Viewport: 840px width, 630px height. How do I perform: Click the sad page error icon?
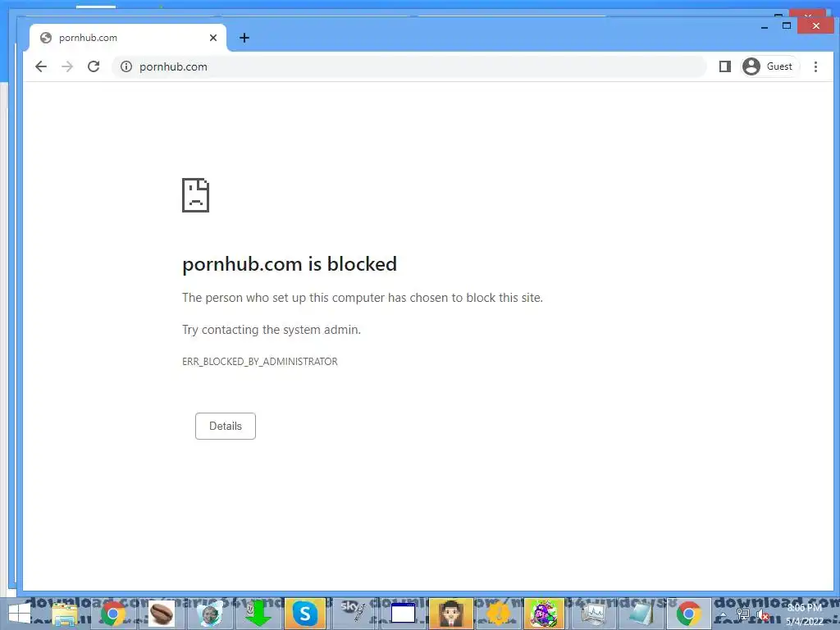click(x=195, y=195)
